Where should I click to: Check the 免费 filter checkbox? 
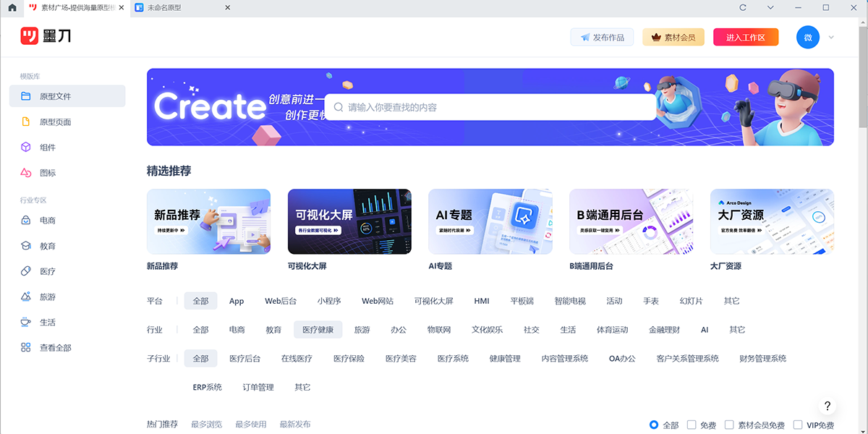click(x=691, y=425)
